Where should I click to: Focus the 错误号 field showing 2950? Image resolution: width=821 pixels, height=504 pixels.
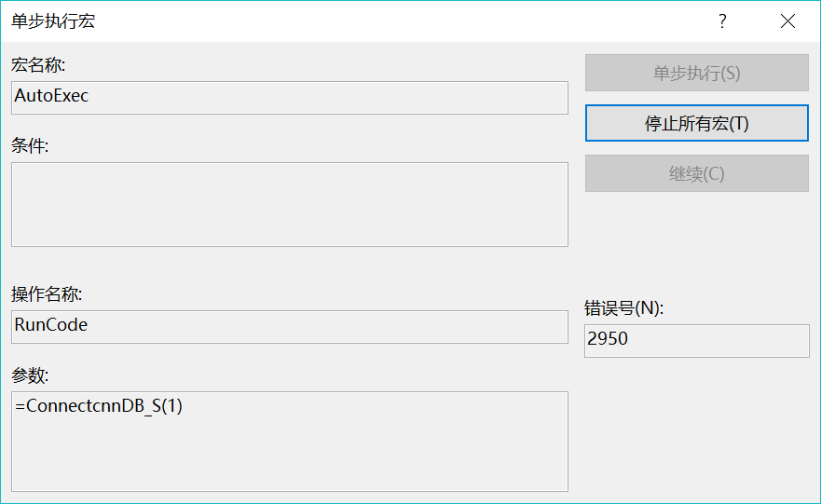click(x=697, y=341)
